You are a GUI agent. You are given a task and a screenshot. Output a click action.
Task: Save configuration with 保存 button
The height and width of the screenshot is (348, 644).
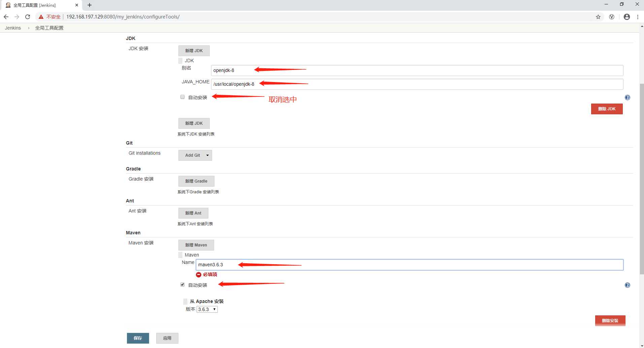[138, 338]
